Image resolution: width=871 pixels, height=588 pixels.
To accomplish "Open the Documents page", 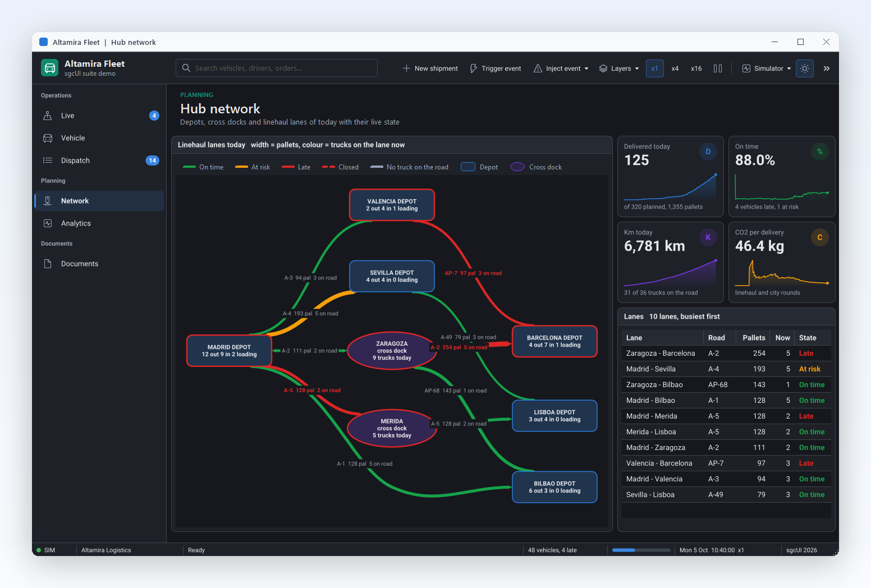I will coord(99,264).
